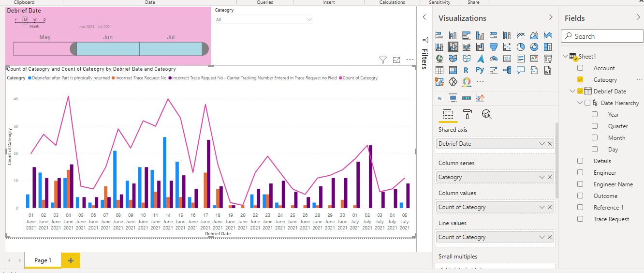Select the card (123) visual
The width and height of the screenshot is (644, 273).
pos(507,59)
